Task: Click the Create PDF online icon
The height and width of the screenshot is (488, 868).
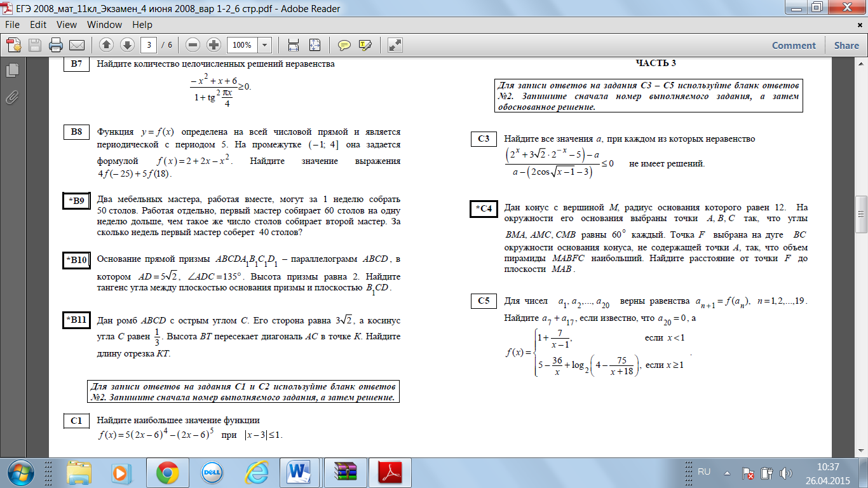Action: [13, 45]
